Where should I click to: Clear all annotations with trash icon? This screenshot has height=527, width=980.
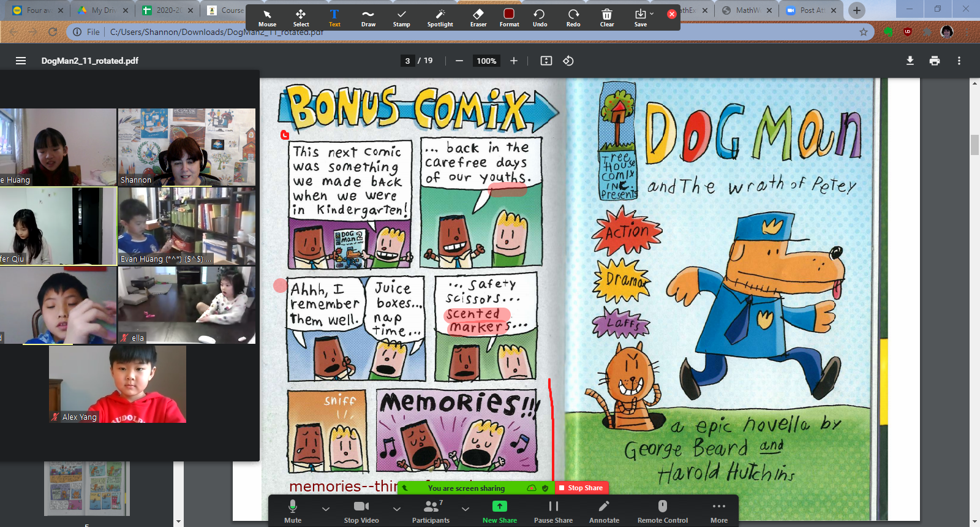click(607, 18)
